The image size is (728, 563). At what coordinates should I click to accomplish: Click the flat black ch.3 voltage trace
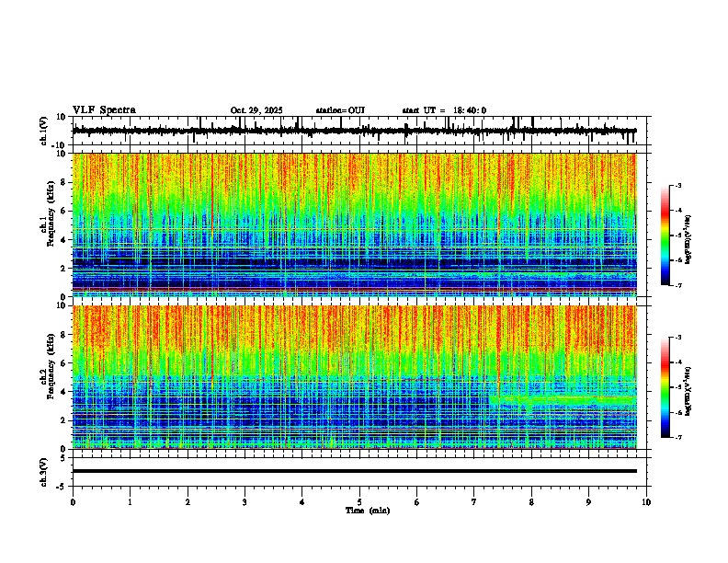point(354,471)
